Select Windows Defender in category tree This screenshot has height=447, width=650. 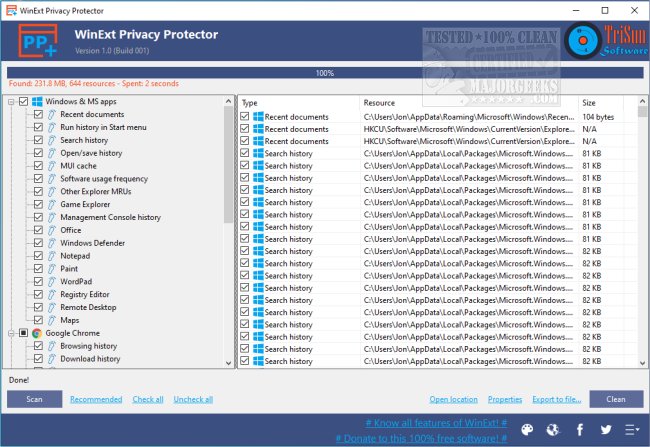tap(92, 243)
